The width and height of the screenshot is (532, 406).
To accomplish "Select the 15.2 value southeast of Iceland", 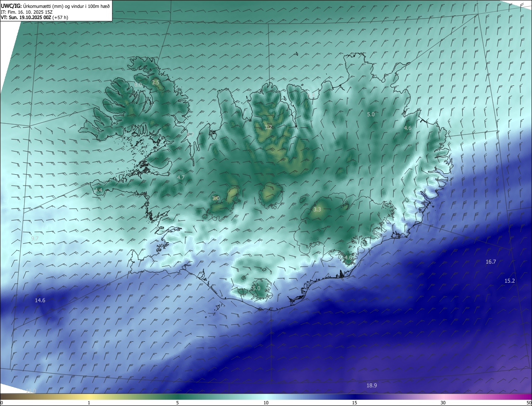I will pos(510,281).
